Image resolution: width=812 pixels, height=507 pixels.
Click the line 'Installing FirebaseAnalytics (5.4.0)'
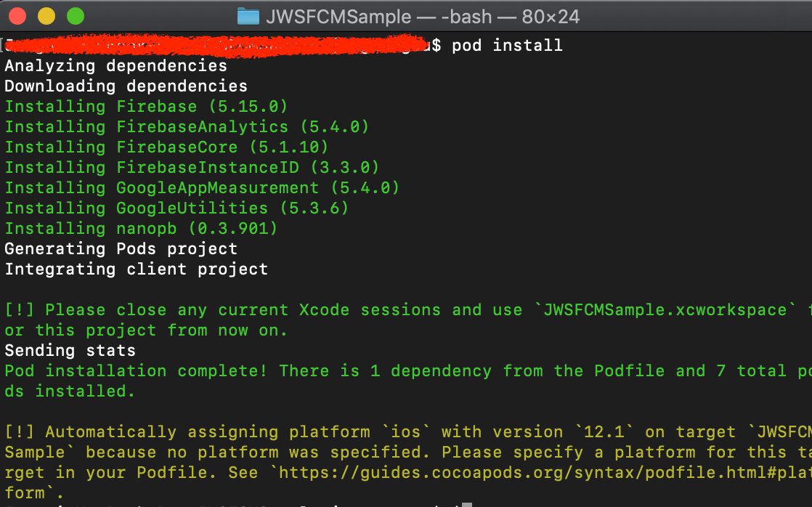[x=187, y=127]
